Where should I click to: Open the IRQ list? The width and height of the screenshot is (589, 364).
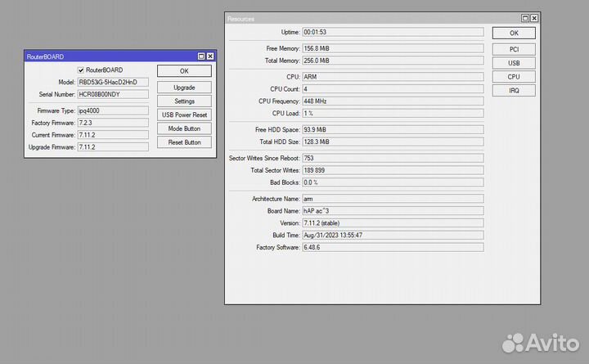(514, 91)
